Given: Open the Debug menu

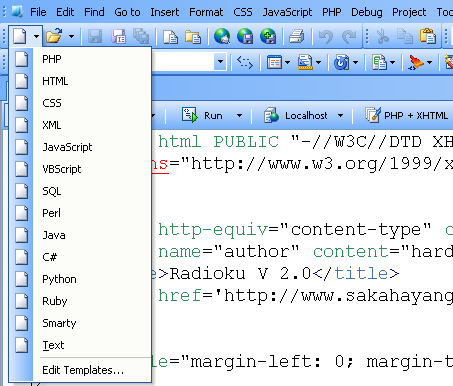Looking at the screenshot, I should pos(367,12).
